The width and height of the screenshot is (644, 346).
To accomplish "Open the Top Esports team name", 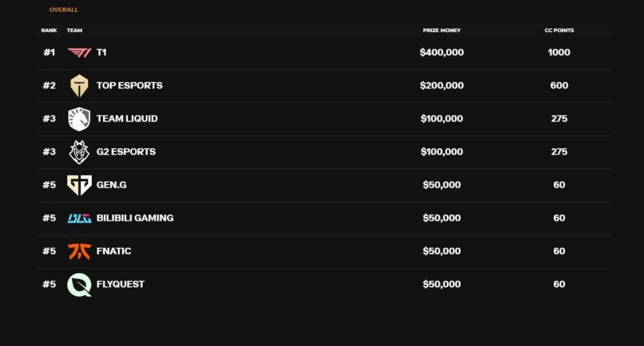I will click(129, 86).
